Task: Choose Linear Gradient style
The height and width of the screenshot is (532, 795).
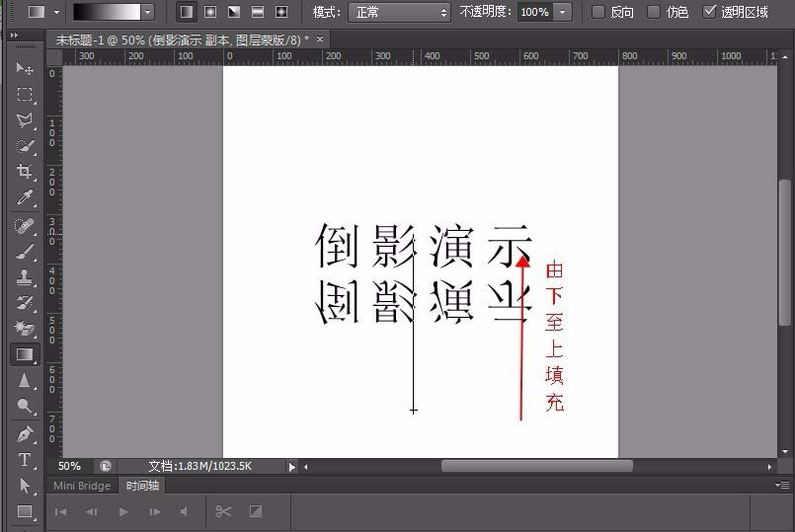Action: (x=187, y=12)
